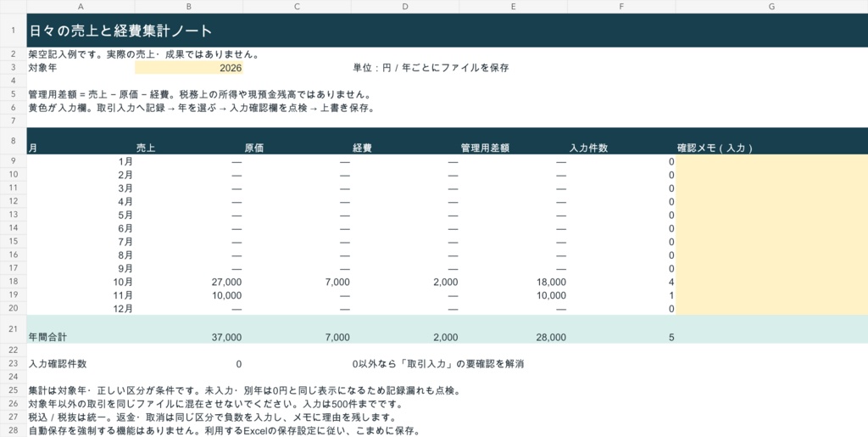Click the 18,000 管理用差額 value for 10月
This screenshot has height=437, width=868.
pos(513,282)
